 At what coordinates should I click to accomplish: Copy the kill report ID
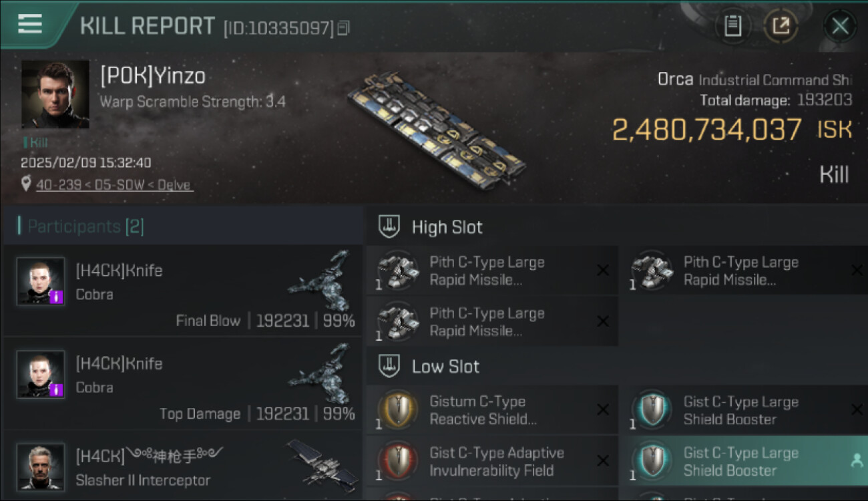pos(344,28)
